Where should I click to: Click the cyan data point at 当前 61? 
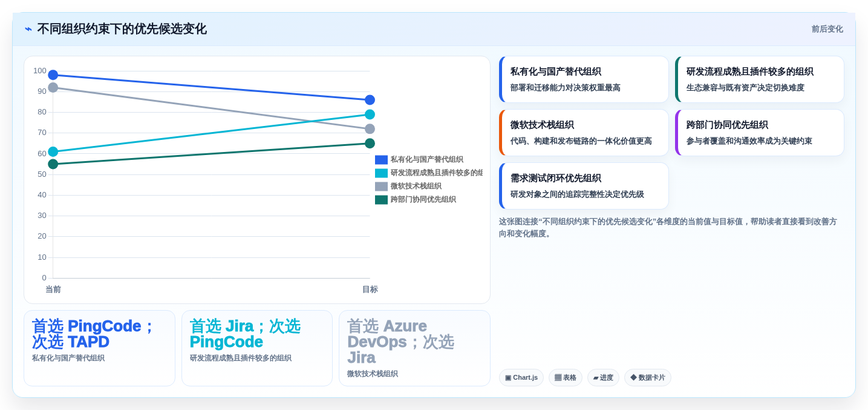[53, 151]
